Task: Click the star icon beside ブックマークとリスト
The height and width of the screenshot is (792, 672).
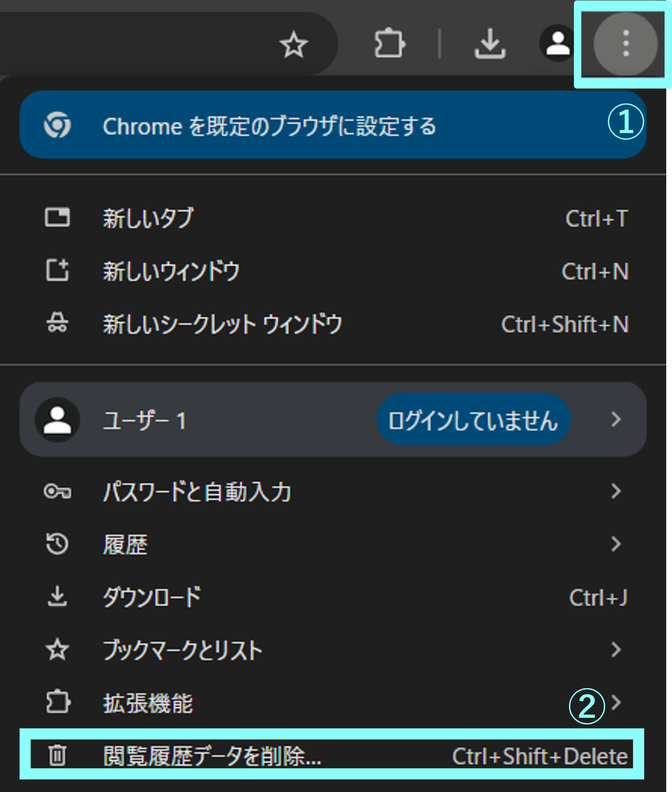Action: 57,649
